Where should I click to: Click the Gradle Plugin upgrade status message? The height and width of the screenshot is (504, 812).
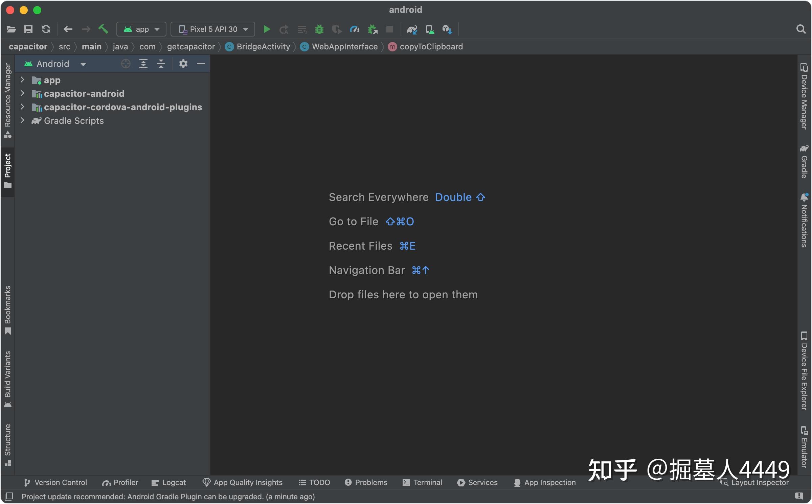point(168,497)
